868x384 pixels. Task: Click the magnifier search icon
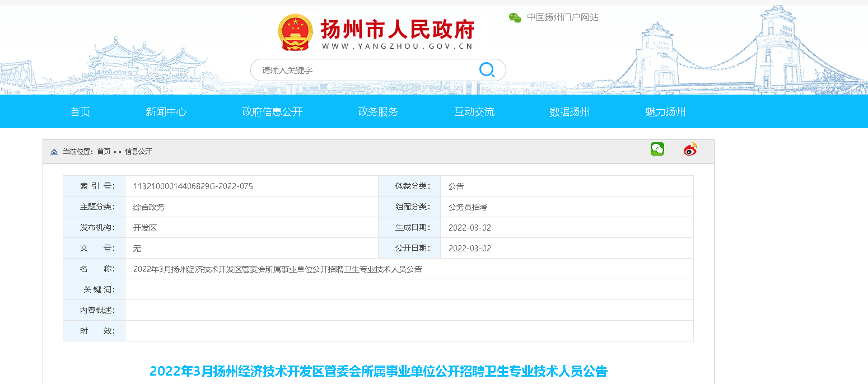tap(487, 70)
